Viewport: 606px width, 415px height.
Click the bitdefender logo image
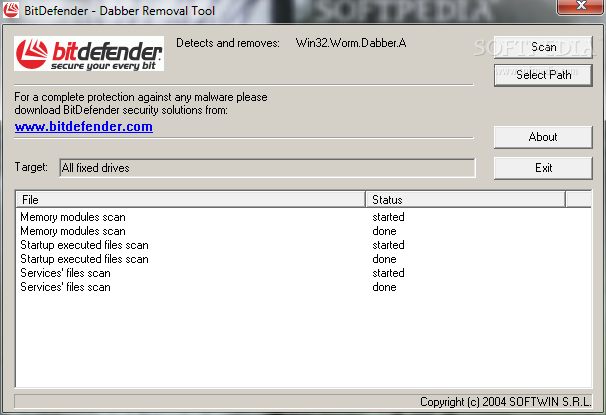89,54
